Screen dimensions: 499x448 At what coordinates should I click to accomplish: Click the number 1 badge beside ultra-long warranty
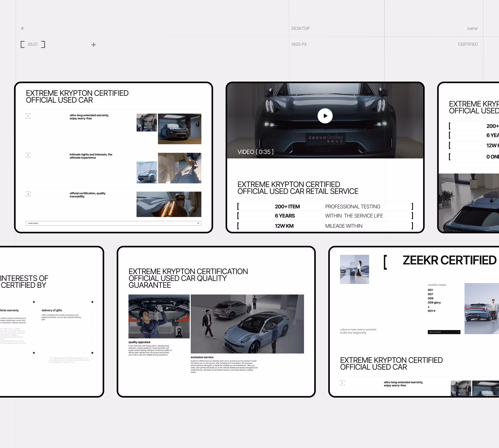click(x=28, y=116)
